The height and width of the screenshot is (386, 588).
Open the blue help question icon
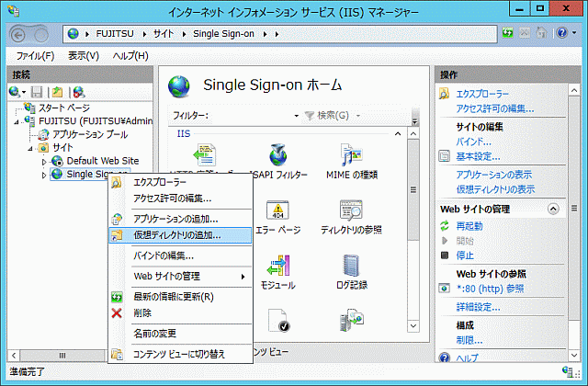tap(561, 33)
